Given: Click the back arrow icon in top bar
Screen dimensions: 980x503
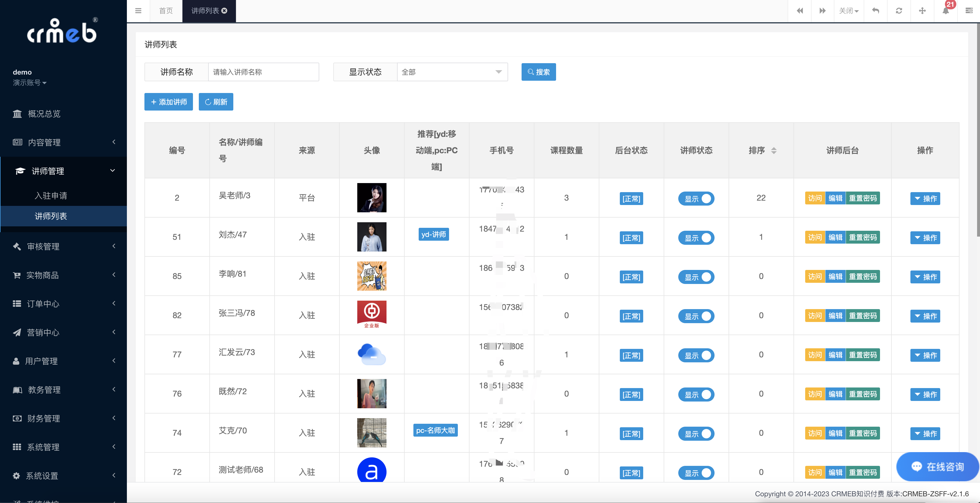Looking at the screenshot, I should coord(875,11).
